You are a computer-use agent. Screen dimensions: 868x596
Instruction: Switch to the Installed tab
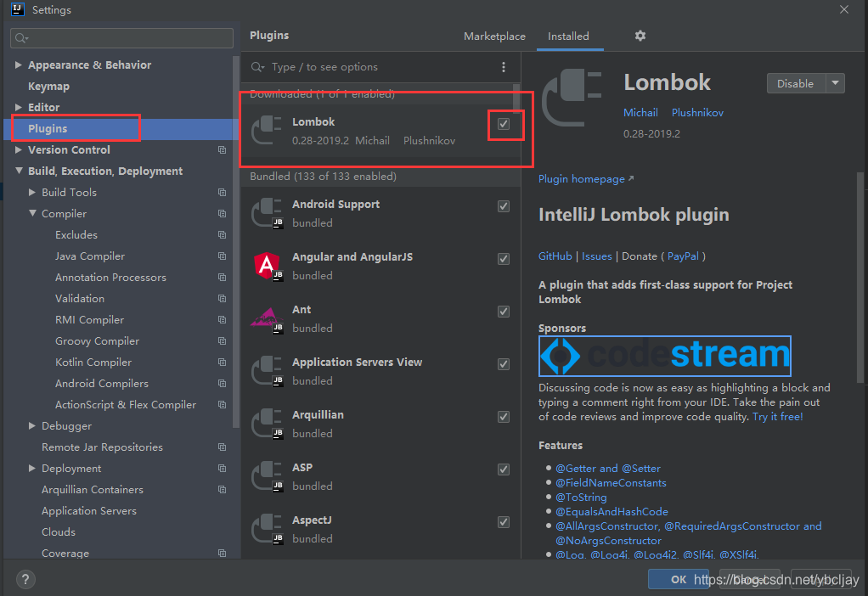568,37
